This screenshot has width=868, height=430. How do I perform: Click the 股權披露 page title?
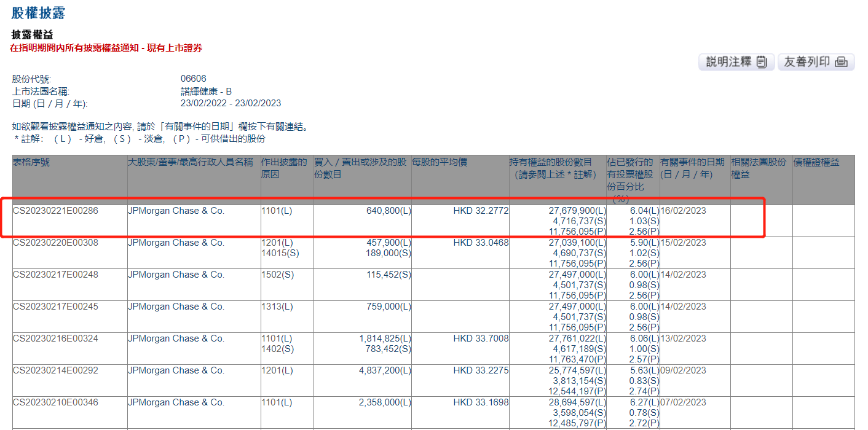38,13
